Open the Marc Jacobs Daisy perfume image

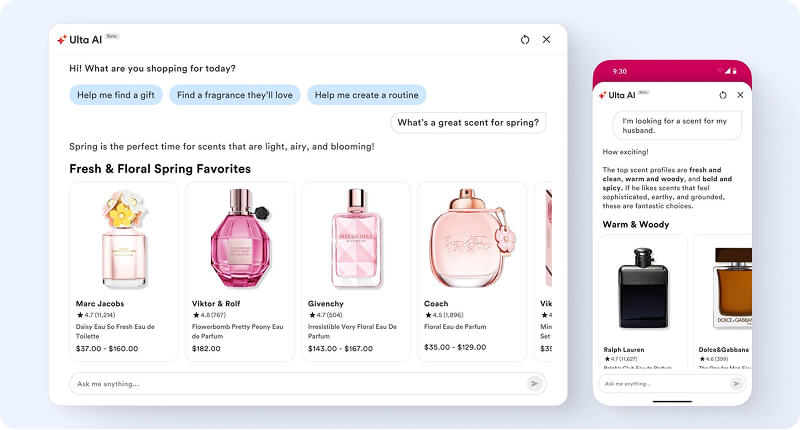tap(124, 238)
